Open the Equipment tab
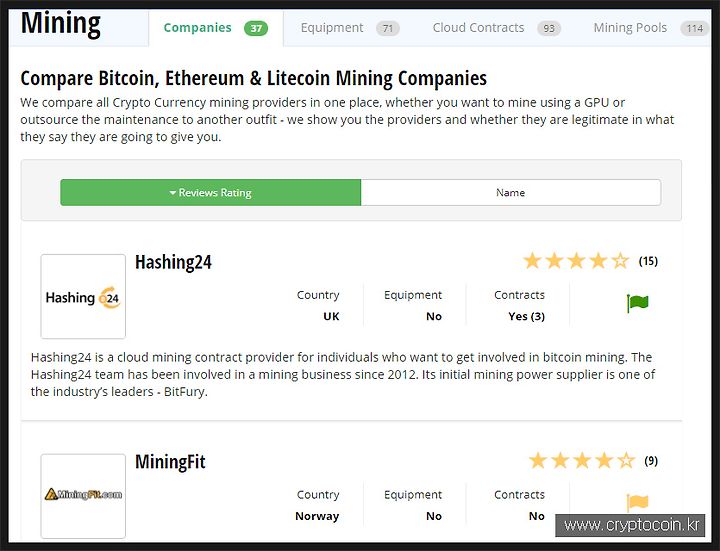This screenshot has width=720, height=551. (x=350, y=28)
